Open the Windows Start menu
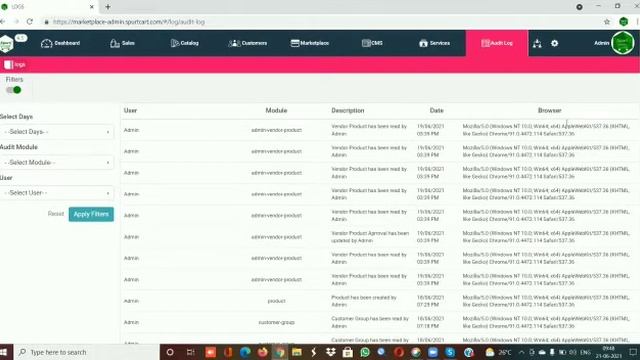Screen dimensions: 640x360 click(x=4, y=352)
